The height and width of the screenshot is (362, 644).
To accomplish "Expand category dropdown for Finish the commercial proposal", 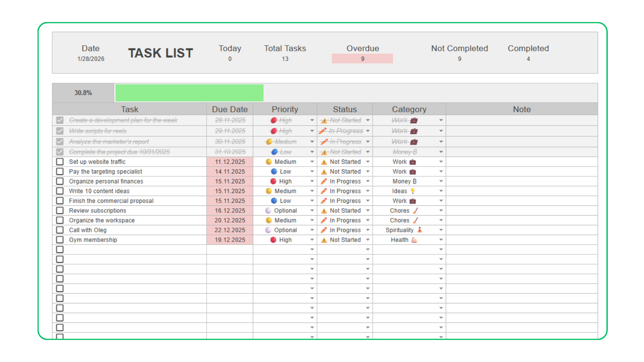I will click(x=441, y=201).
